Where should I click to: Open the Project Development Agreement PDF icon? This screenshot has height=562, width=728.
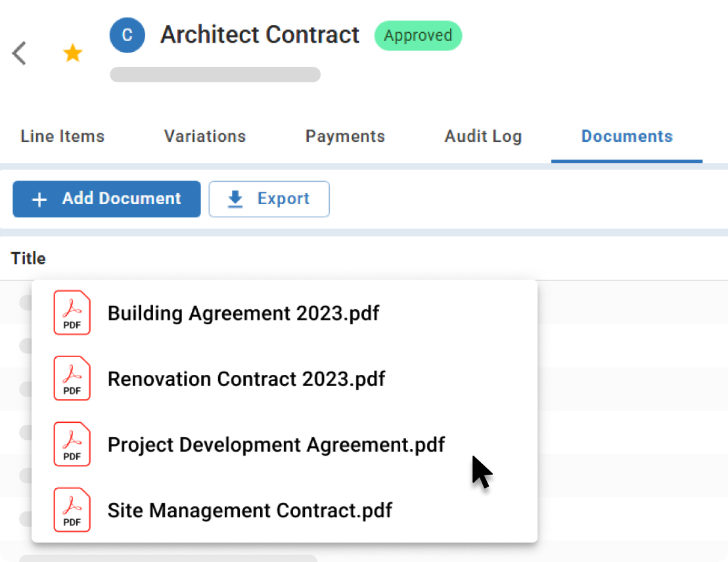tap(72, 444)
